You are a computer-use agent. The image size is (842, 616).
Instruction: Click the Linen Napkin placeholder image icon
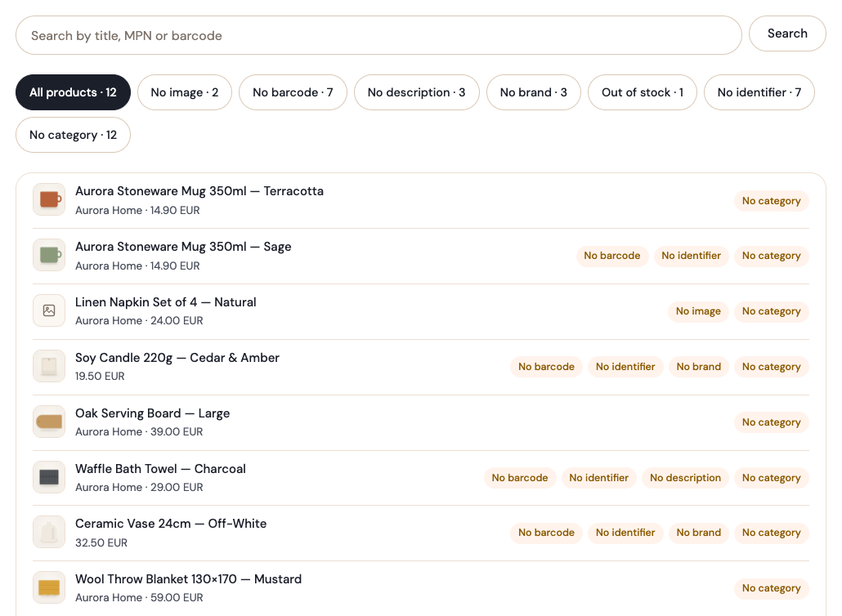tap(49, 310)
